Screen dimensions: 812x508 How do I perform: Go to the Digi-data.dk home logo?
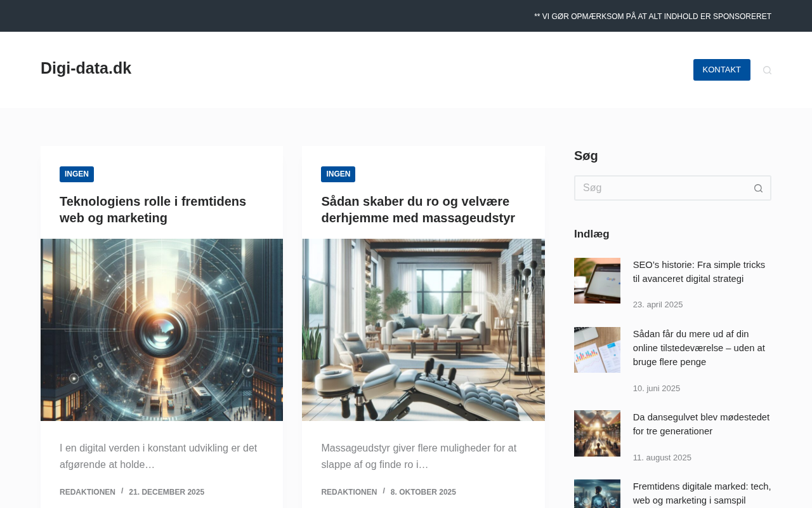pyautogui.click(x=86, y=68)
